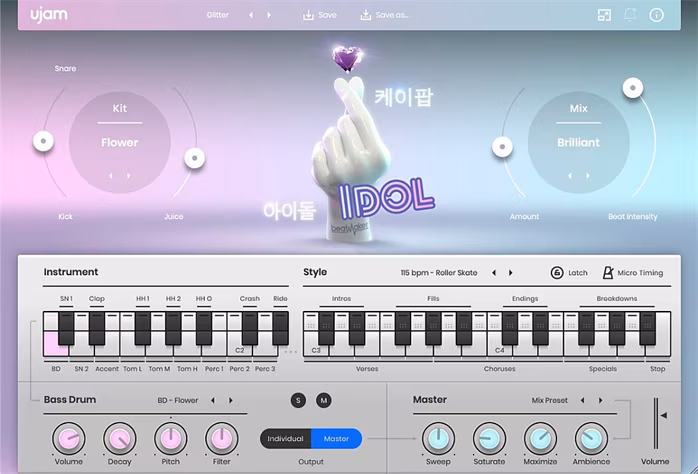The image size is (698, 474).
Task: Open the notifications bell icon
Action: click(631, 15)
